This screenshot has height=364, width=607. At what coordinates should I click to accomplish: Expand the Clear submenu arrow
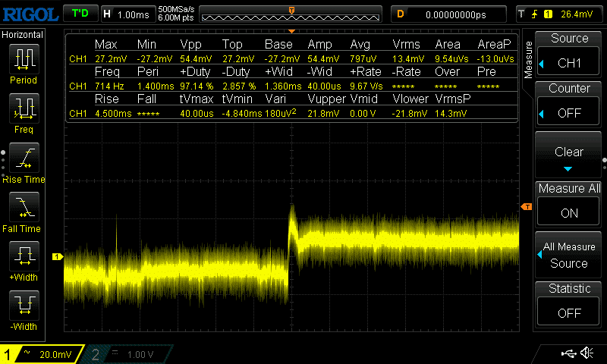[569, 168]
